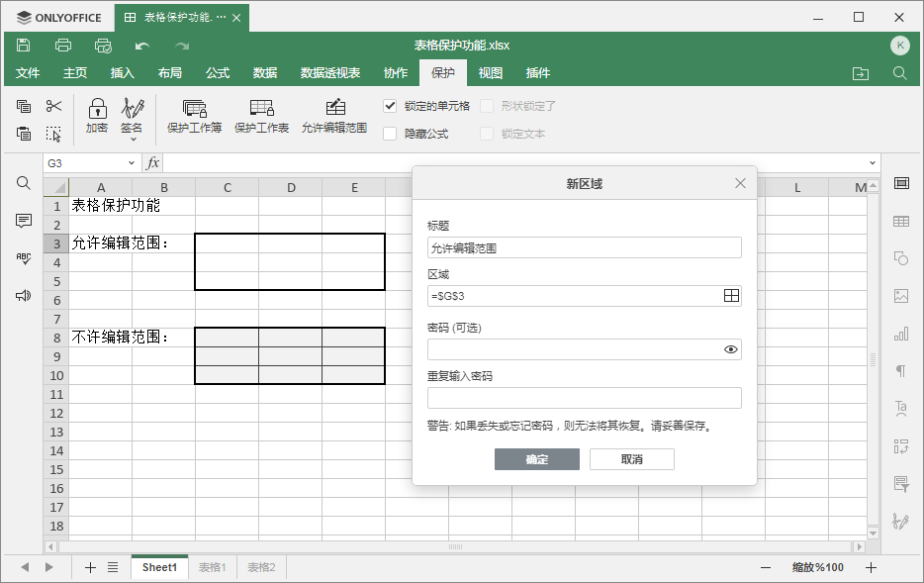This screenshot has height=583, width=924.
Task: Open the comments panel icon
Action: click(24, 221)
